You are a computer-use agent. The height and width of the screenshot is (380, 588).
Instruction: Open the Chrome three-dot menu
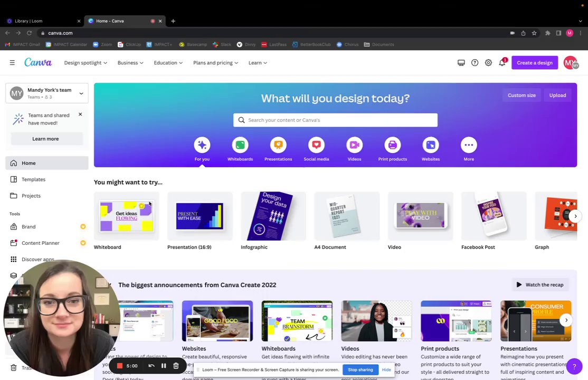click(x=581, y=33)
